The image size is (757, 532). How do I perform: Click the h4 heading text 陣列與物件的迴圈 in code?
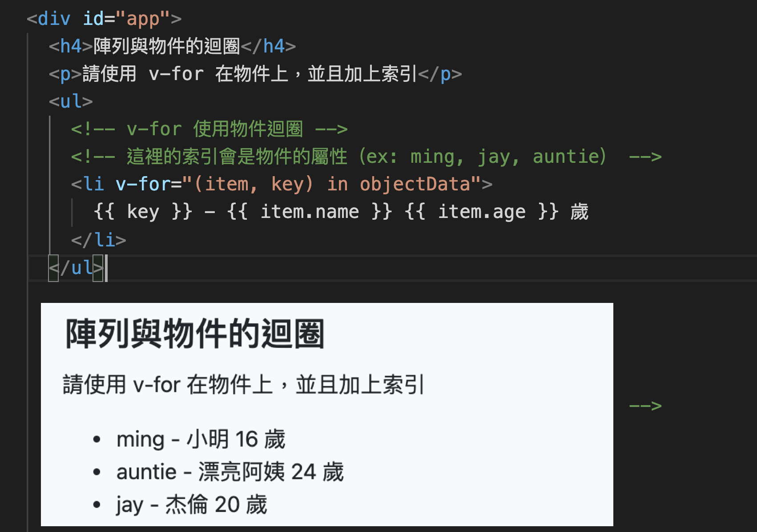[167, 46]
